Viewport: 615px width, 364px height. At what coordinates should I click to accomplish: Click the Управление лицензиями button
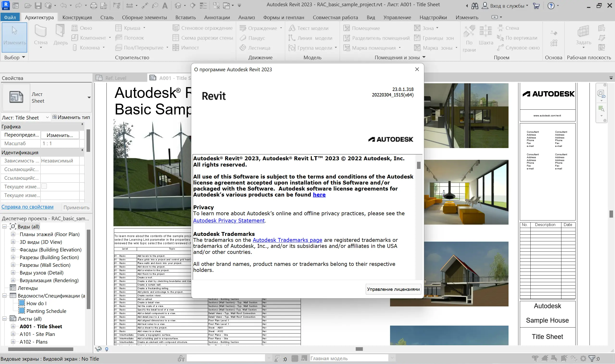tap(393, 289)
